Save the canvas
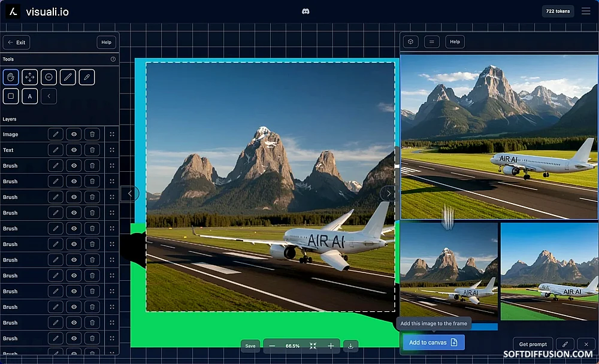599x364 pixels. click(250, 346)
